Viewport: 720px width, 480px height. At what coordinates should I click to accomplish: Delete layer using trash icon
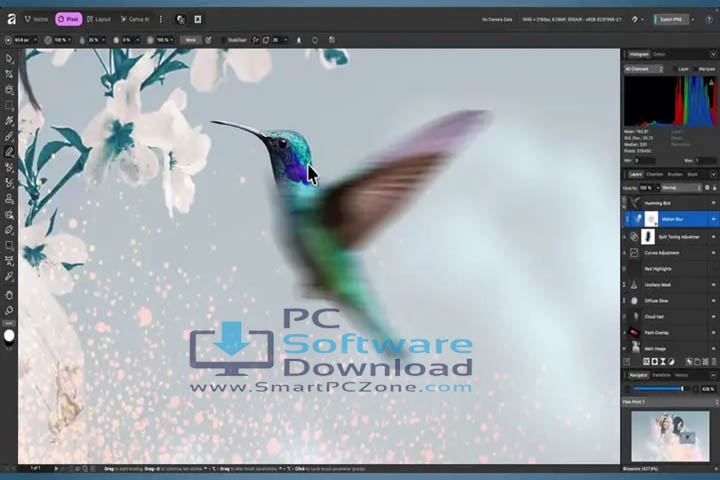[x=714, y=362]
